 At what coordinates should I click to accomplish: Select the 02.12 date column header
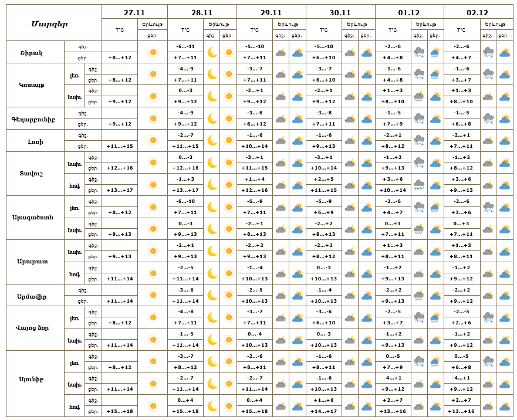[478, 12]
